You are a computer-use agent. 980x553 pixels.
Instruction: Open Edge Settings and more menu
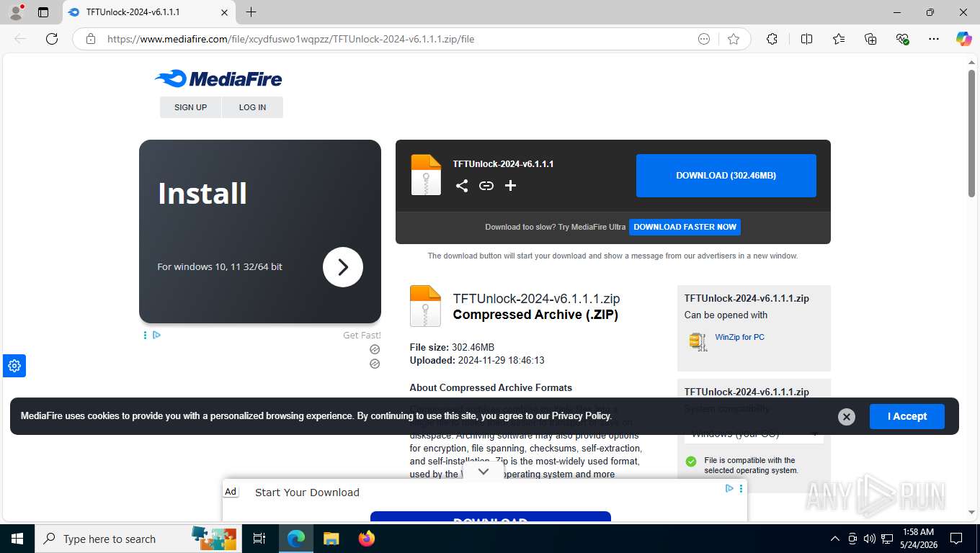click(x=934, y=39)
